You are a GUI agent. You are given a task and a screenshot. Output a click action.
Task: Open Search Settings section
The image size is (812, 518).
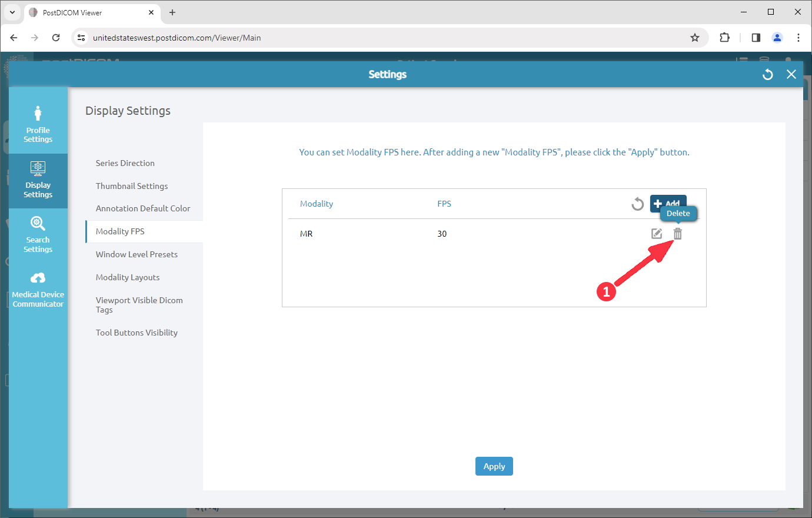(38, 234)
